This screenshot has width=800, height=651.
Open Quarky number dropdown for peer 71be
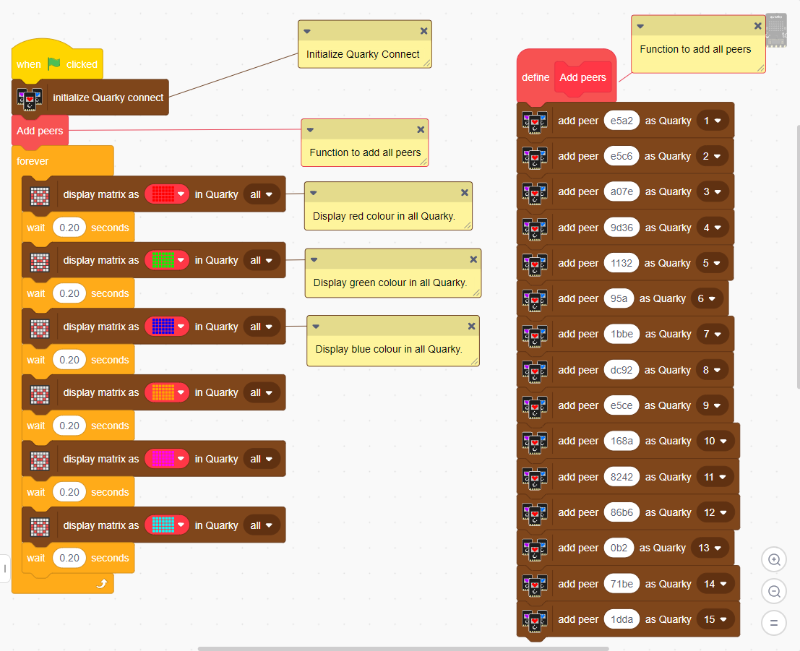point(715,584)
